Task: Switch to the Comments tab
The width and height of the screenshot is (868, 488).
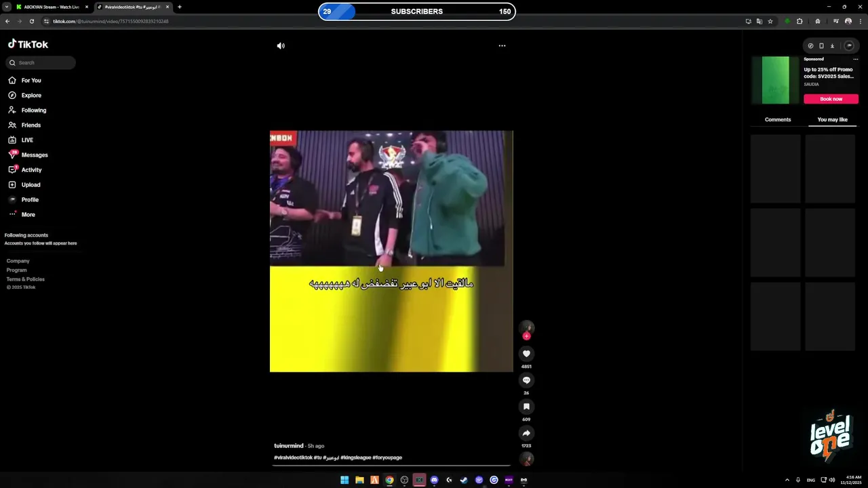Action: point(778,119)
